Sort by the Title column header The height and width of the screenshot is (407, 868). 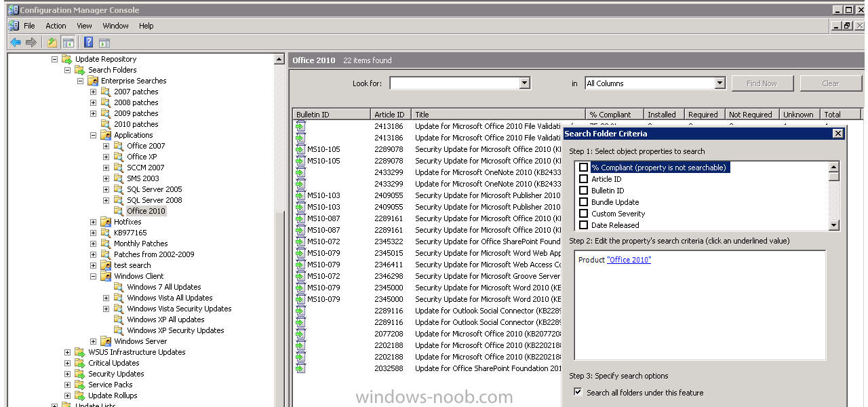coord(498,115)
